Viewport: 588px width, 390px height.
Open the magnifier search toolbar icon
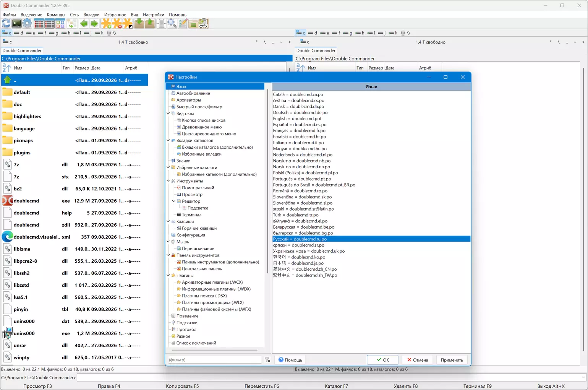172,24
